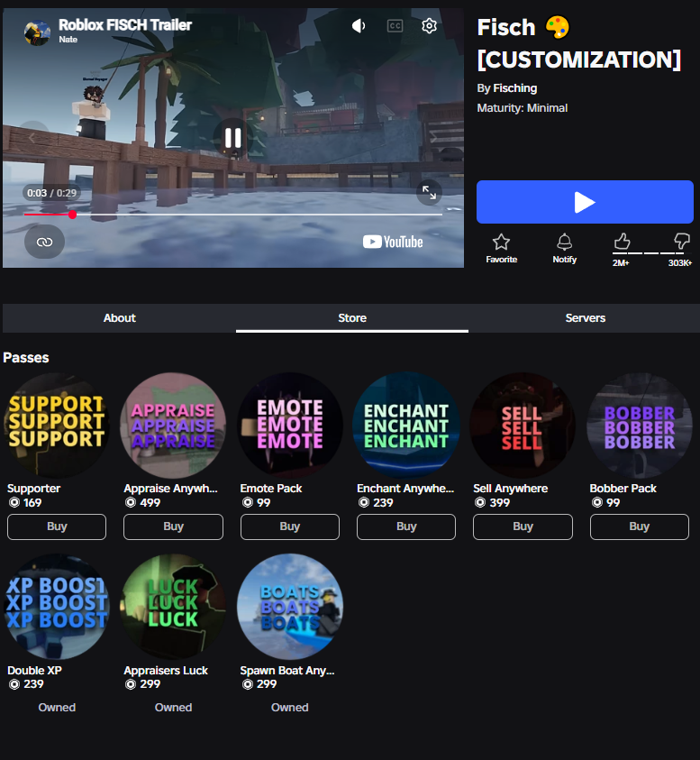The image size is (700, 760).
Task: Switch to the About tab
Action: point(119,318)
